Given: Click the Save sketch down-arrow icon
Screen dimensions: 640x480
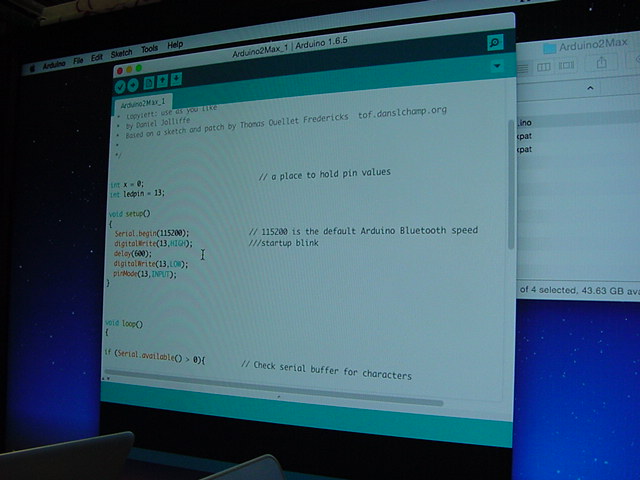Looking at the screenshot, I should pyautogui.click(x=176, y=79).
